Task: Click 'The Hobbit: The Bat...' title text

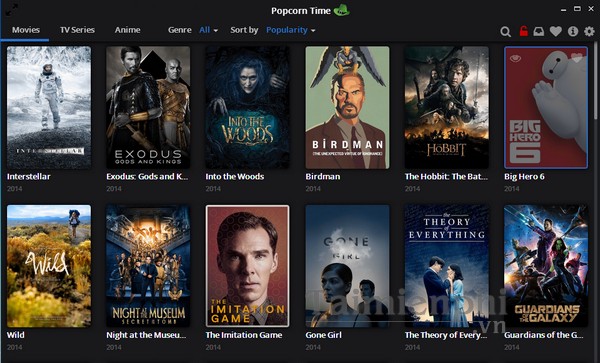Action: [x=446, y=176]
